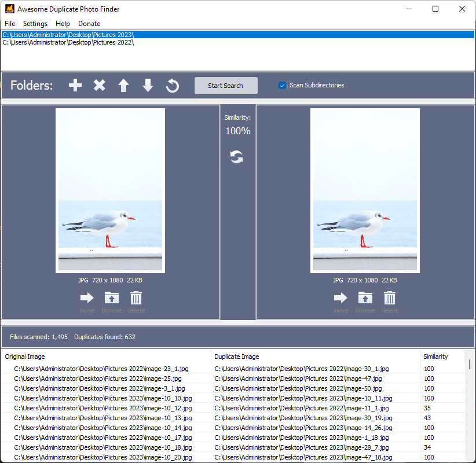Open the Help menu
The height and width of the screenshot is (463, 476).
63,24
